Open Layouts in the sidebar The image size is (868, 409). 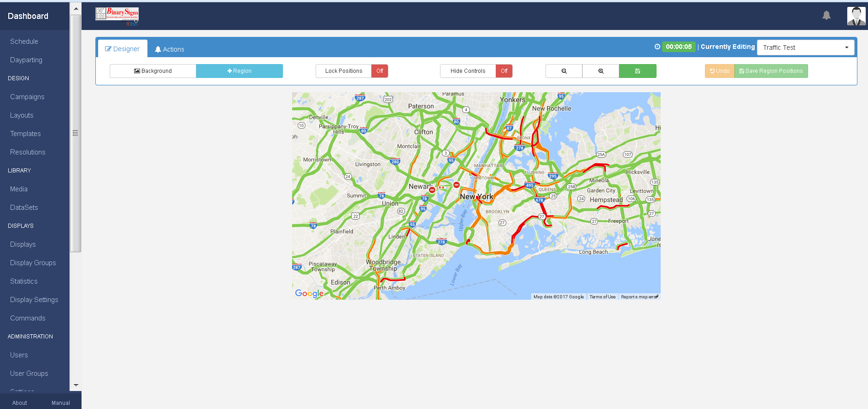[x=22, y=115]
